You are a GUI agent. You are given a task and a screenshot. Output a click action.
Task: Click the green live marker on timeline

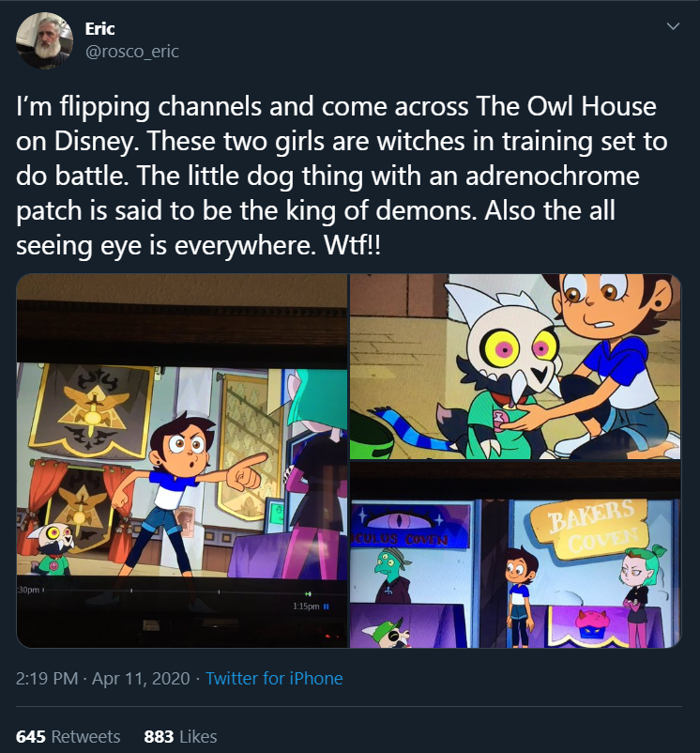pos(309,594)
